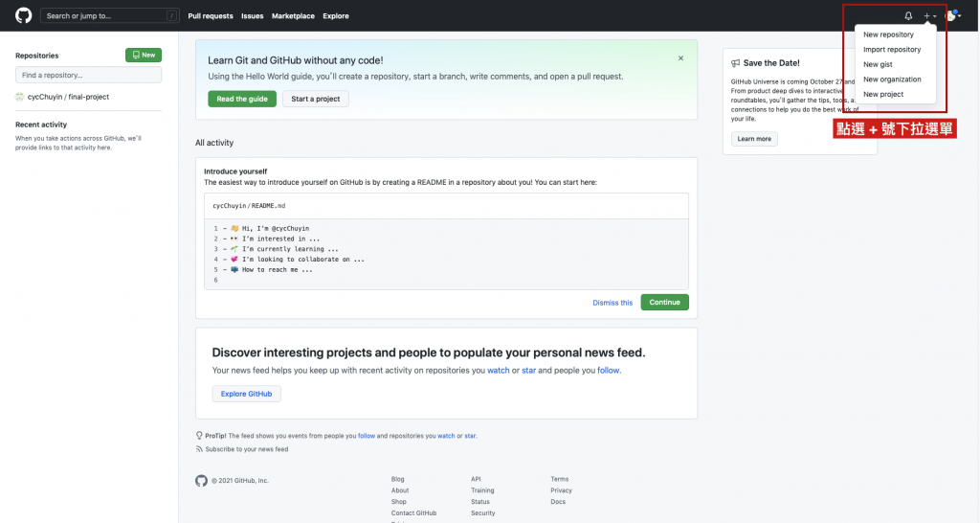Expand the plus sign create-new dropdown
Viewport: 980px width, 523px height.
pos(928,16)
